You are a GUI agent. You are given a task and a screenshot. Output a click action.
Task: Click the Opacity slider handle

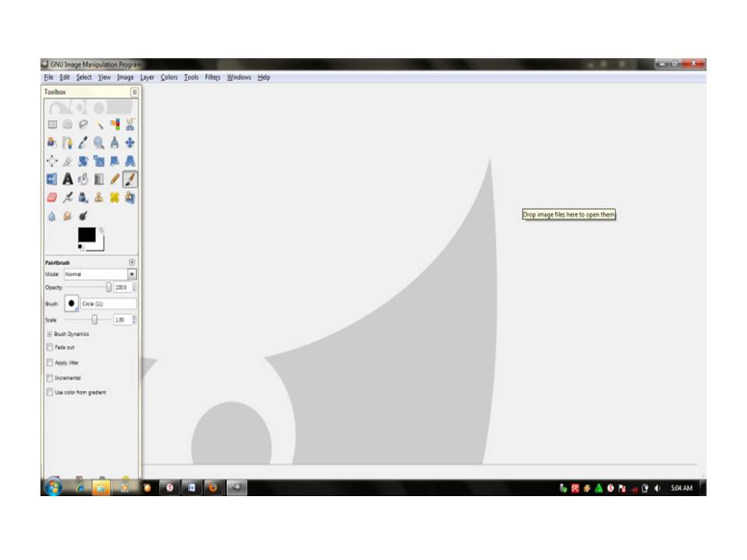[109, 287]
